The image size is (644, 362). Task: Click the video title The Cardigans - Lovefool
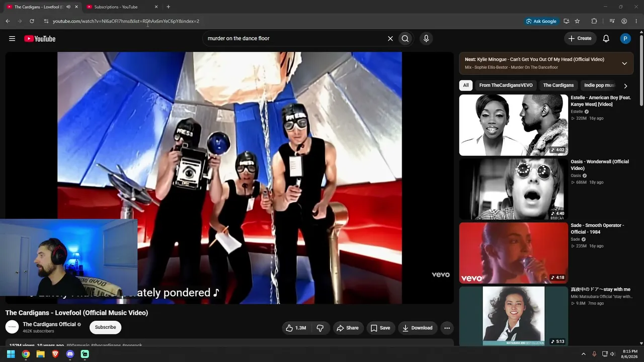point(76,313)
